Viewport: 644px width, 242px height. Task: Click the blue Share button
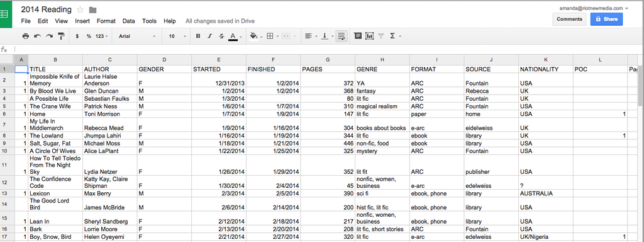[607, 19]
